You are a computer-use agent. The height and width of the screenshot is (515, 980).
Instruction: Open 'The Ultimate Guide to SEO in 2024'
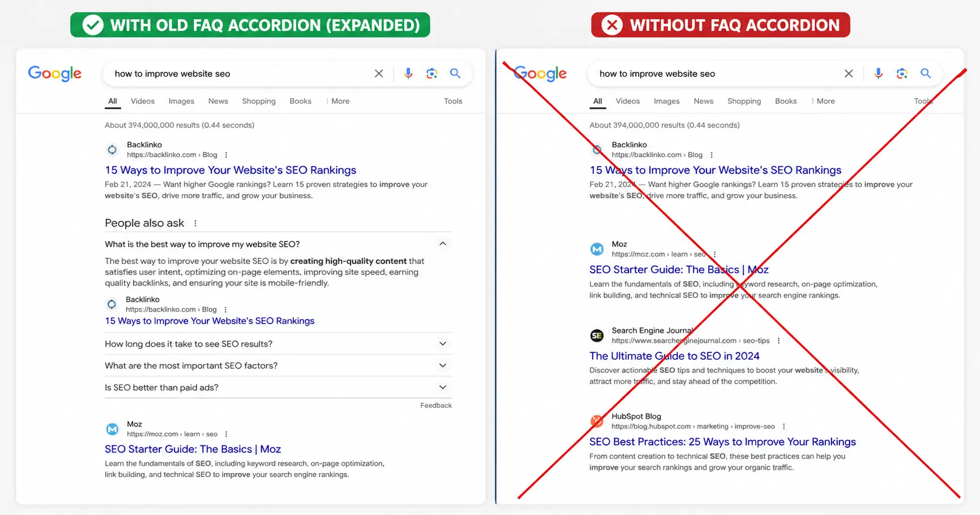click(x=675, y=356)
